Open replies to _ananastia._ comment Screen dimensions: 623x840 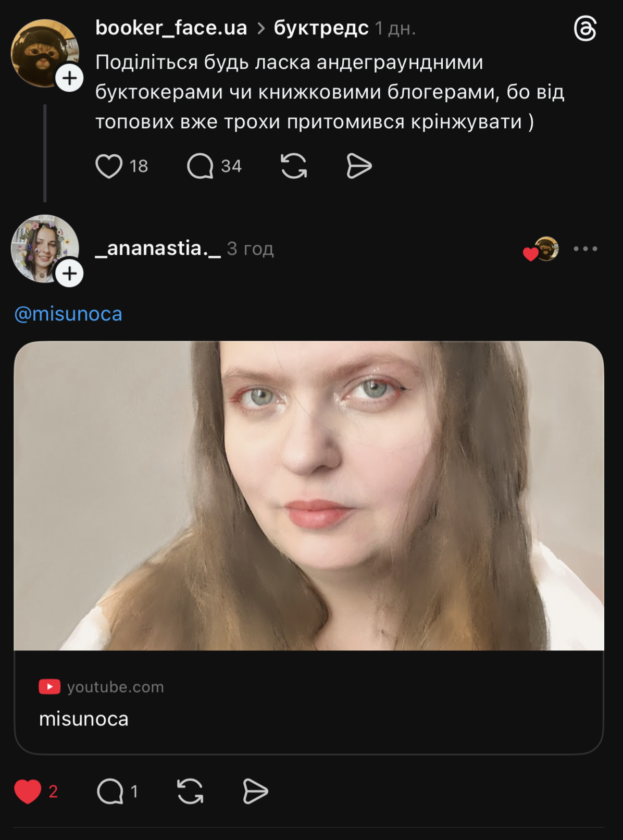tap(110, 792)
